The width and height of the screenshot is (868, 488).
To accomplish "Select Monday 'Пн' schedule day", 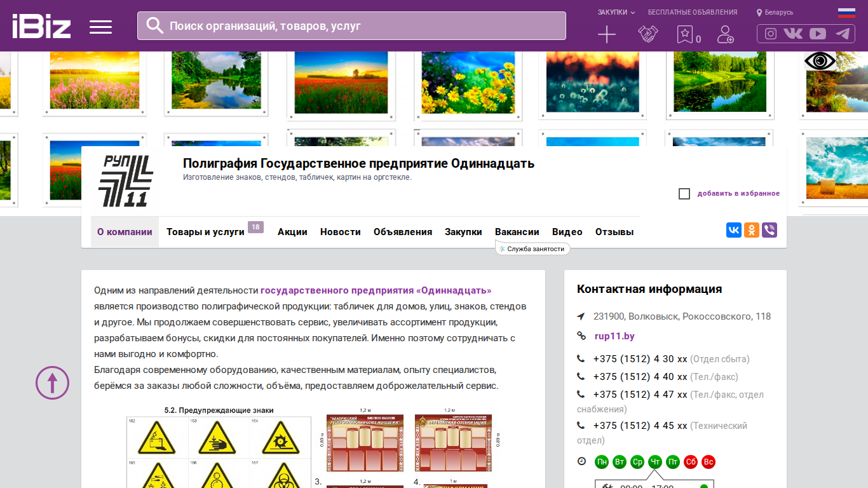I will pos(602,462).
